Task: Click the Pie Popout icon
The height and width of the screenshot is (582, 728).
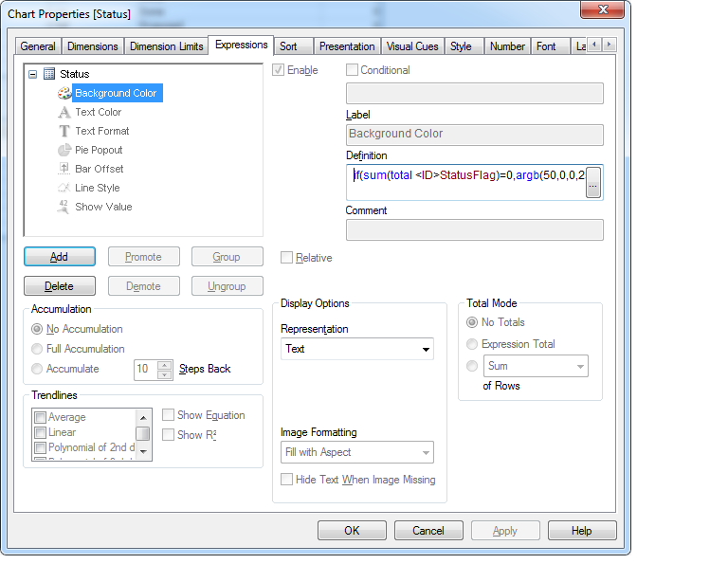Action: (x=64, y=151)
